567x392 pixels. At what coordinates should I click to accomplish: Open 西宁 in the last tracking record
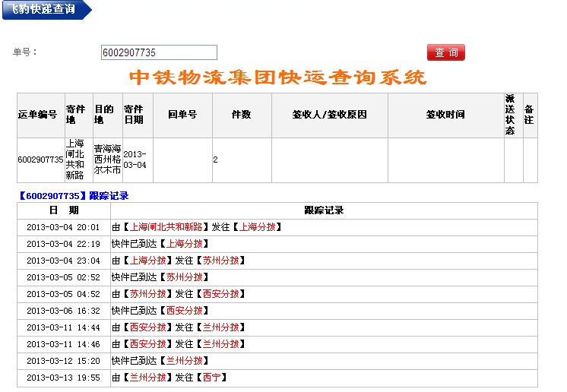click(x=213, y=378)
